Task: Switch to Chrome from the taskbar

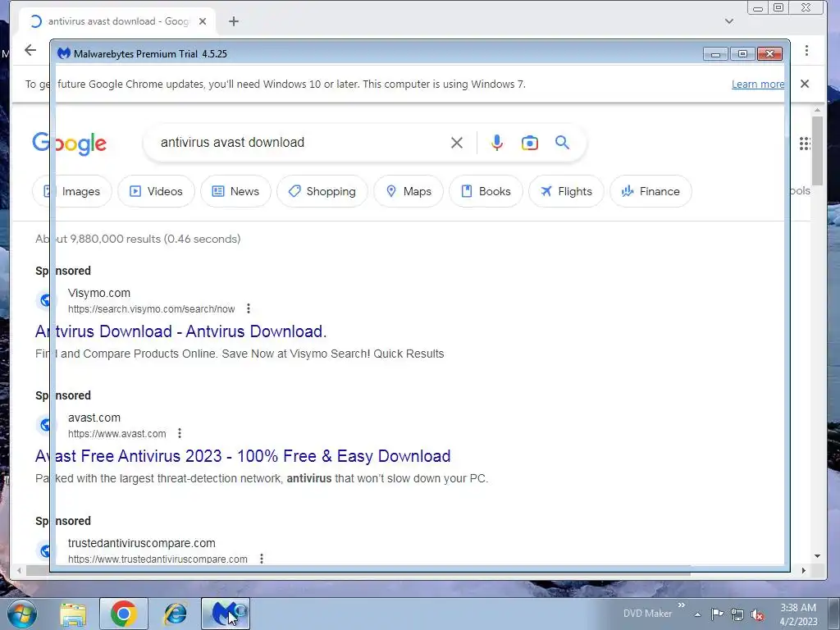Action: click(x=123, y=614)
